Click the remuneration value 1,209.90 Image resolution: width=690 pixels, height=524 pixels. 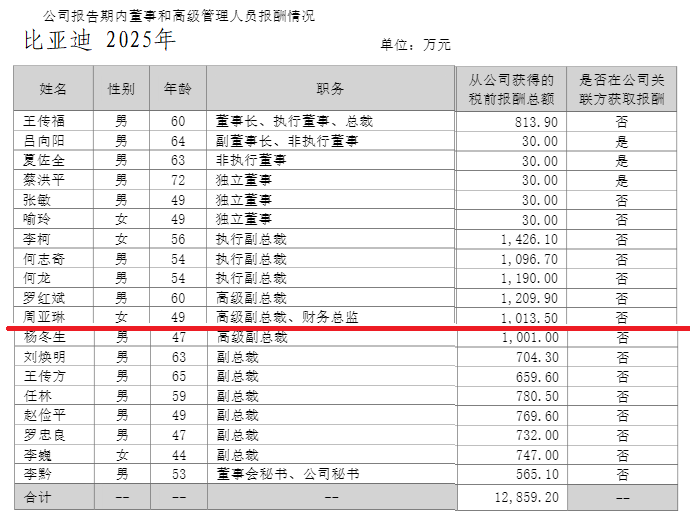529,298
